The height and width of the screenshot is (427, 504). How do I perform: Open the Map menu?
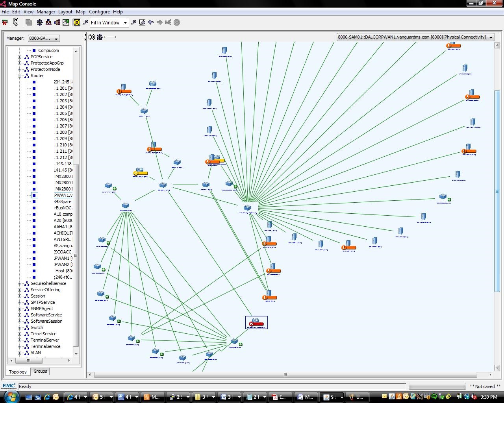(80, 12)
